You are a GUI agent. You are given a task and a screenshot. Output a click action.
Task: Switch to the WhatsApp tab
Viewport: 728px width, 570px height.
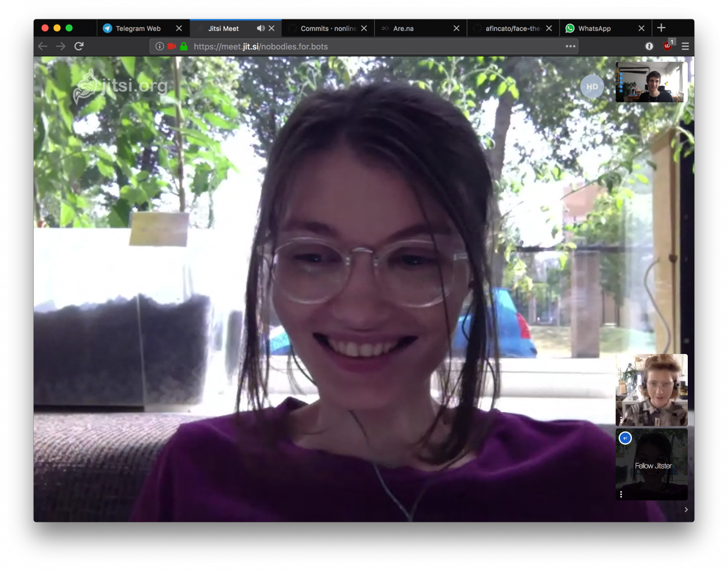594,28
